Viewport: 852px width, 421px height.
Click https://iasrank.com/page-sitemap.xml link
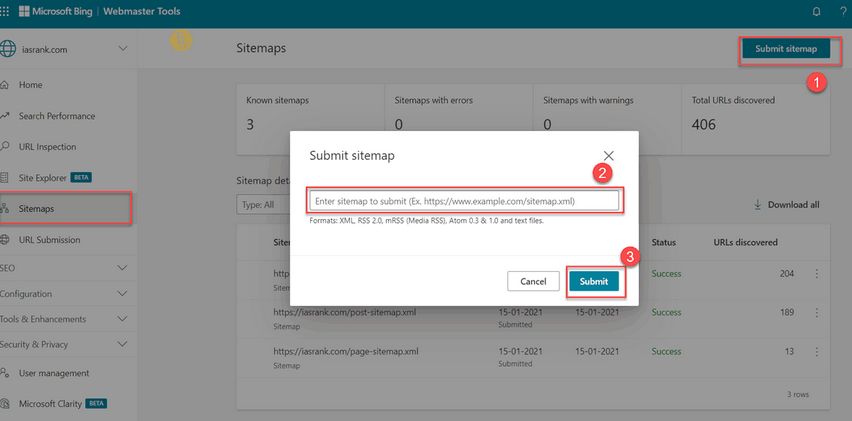click(x=346, y=351)
